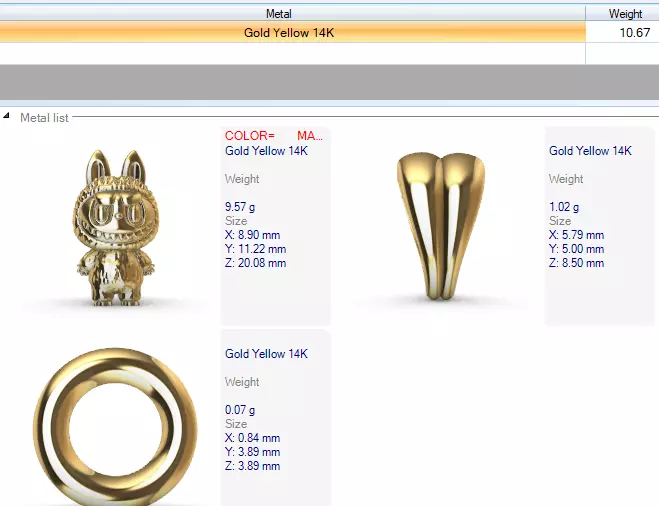
Task: Collapse the Metal list section
Action: point(6,115)
